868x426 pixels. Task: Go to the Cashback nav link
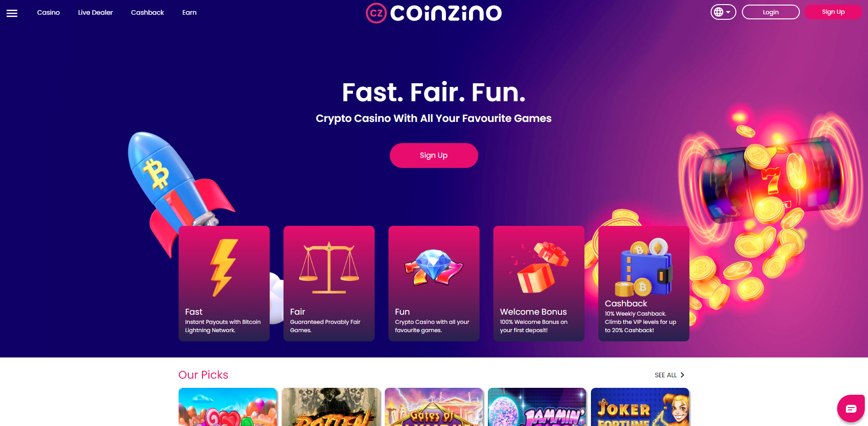point(147,12)
